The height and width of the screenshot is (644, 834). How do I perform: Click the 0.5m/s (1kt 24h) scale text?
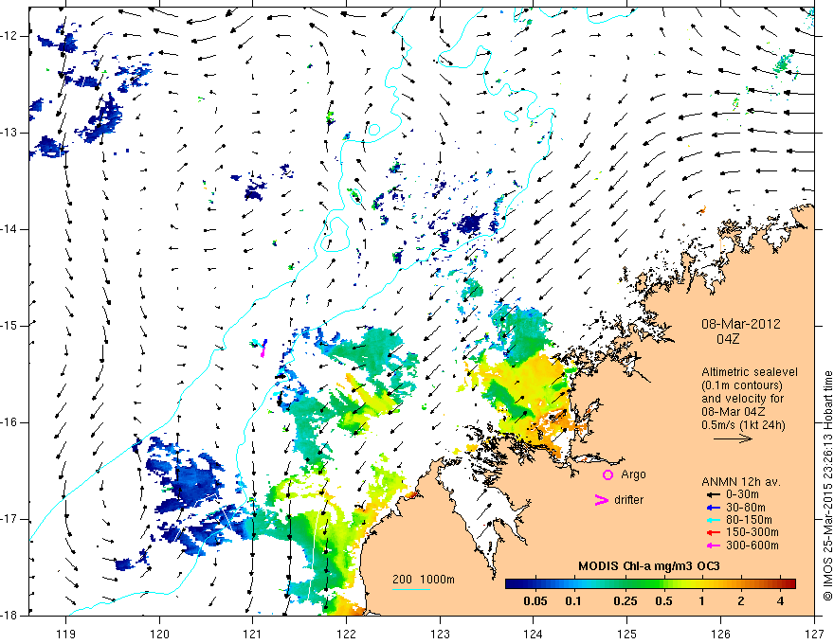pos(744,425)
